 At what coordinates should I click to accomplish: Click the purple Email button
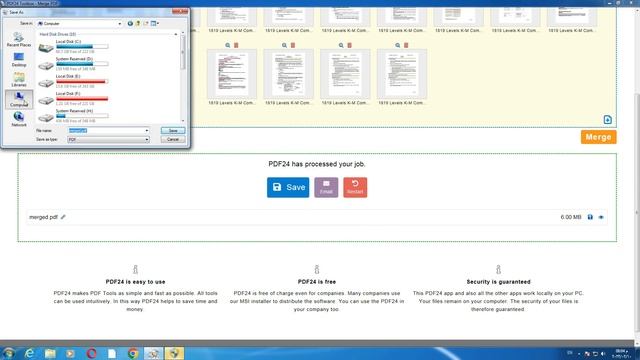pos(326,187)
